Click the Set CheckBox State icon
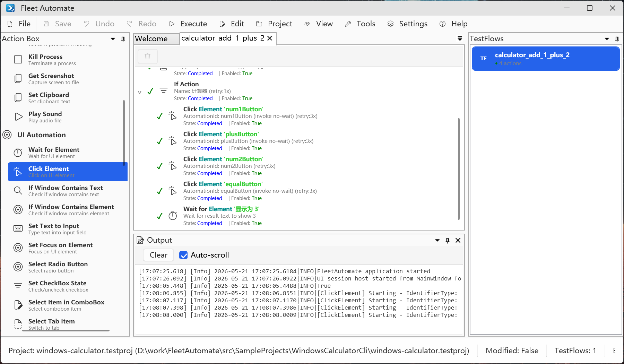The height and width of the screenshot is (364, 624). tap(18, 286)
